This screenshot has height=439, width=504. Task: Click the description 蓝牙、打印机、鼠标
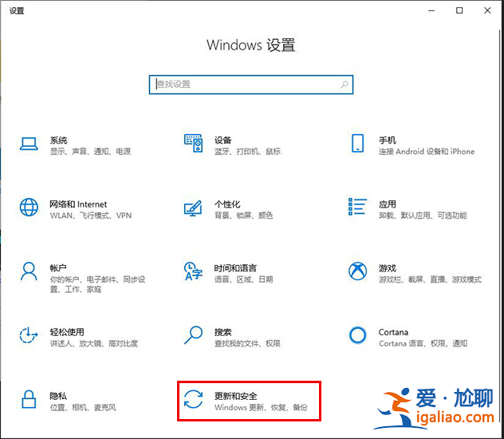tap(247, 151)
